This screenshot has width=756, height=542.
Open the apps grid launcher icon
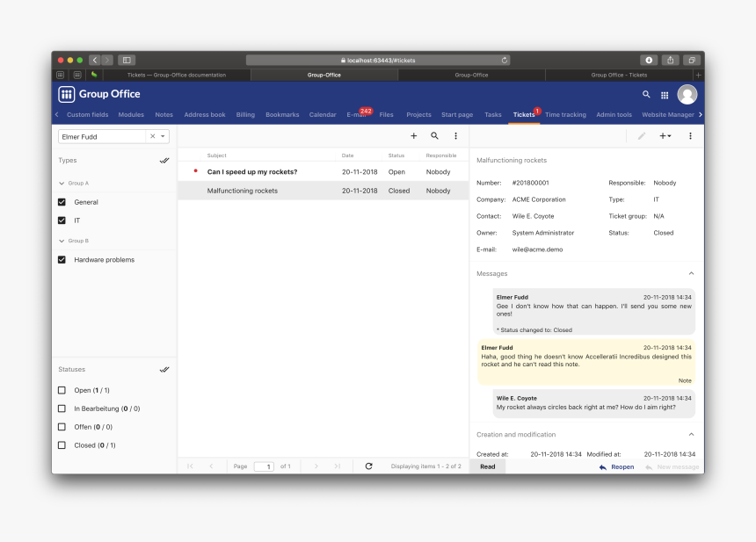tap(665, 95)
